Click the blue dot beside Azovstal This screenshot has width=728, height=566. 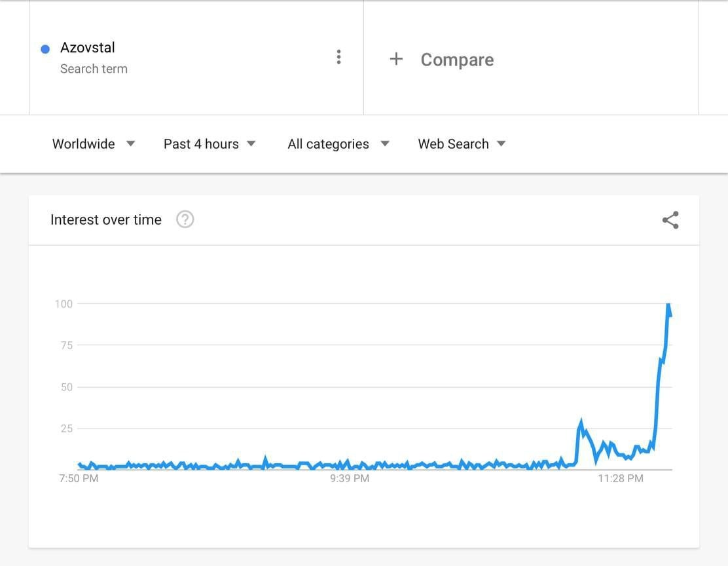(45, 49)
